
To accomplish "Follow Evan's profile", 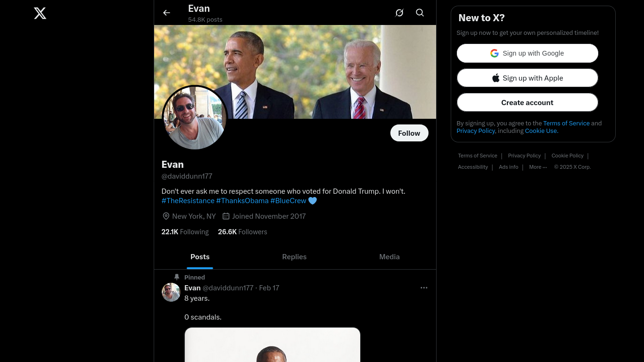I will (409, 133).
